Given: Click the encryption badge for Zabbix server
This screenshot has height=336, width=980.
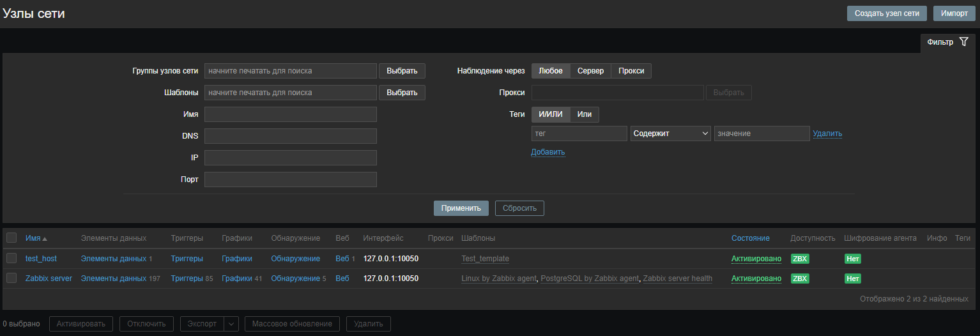Looking at the screenshot, I should pyautogui.click(x=852, y=279).
